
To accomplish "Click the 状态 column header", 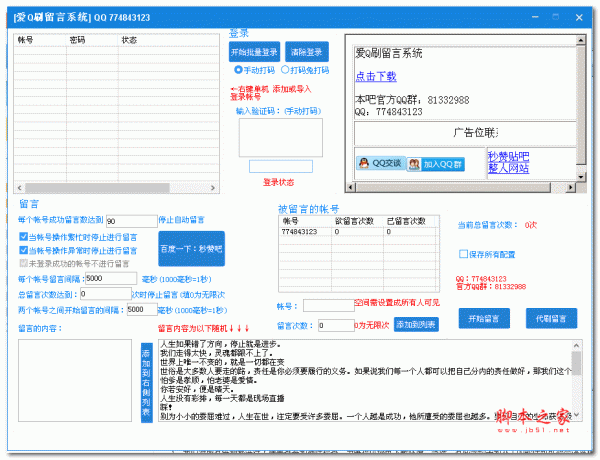I will (168, 40).
